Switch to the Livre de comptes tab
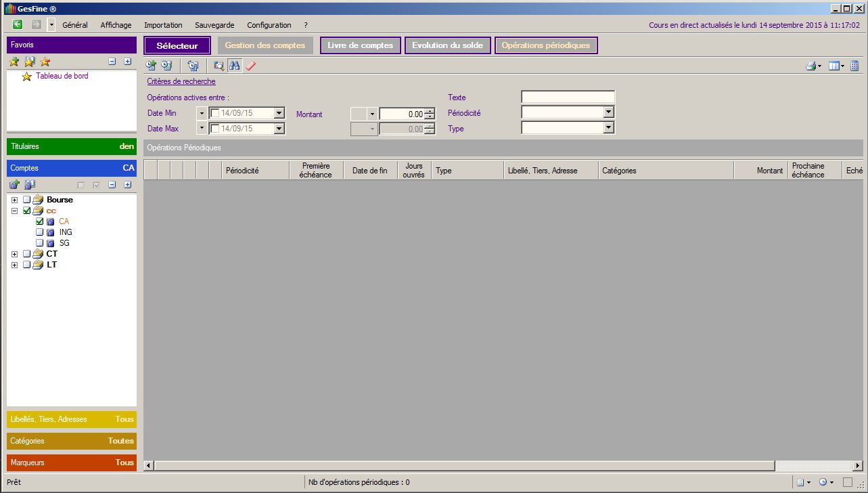 coord(360,45)
